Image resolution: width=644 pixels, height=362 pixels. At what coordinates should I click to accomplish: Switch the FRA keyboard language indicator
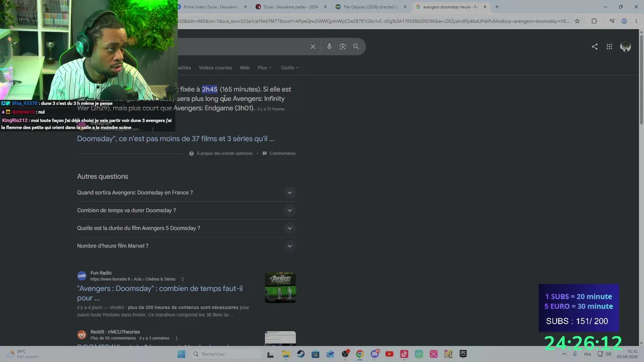[x=587, y=354]
